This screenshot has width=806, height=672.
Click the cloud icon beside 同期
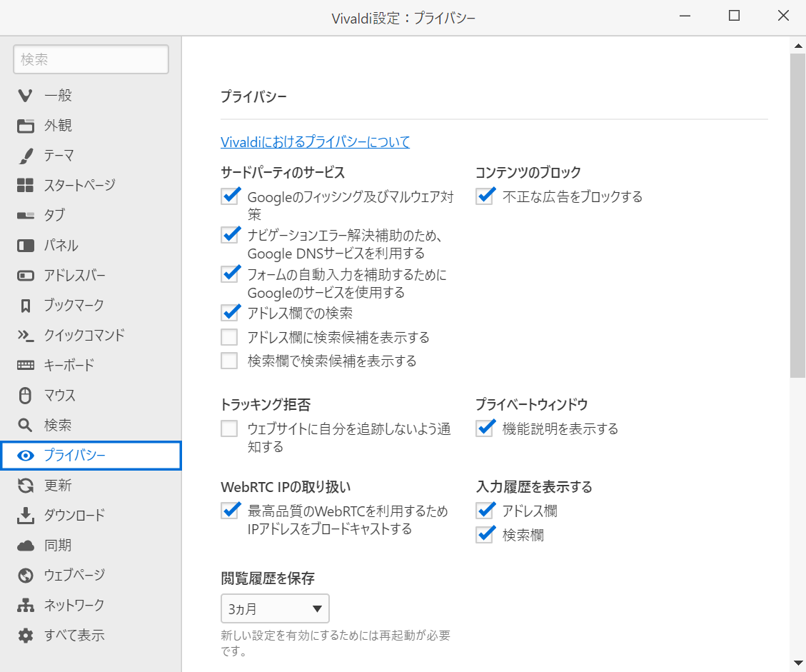click(x=25, y=546)
